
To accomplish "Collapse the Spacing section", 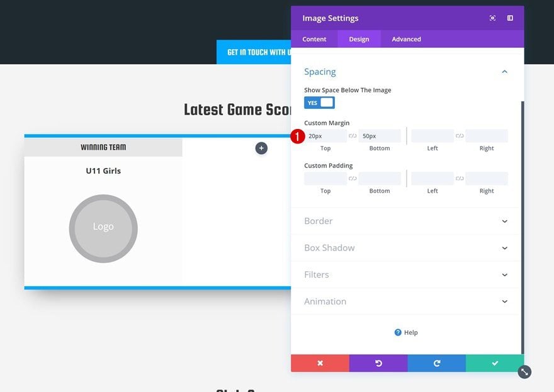I will coord(504,72).
